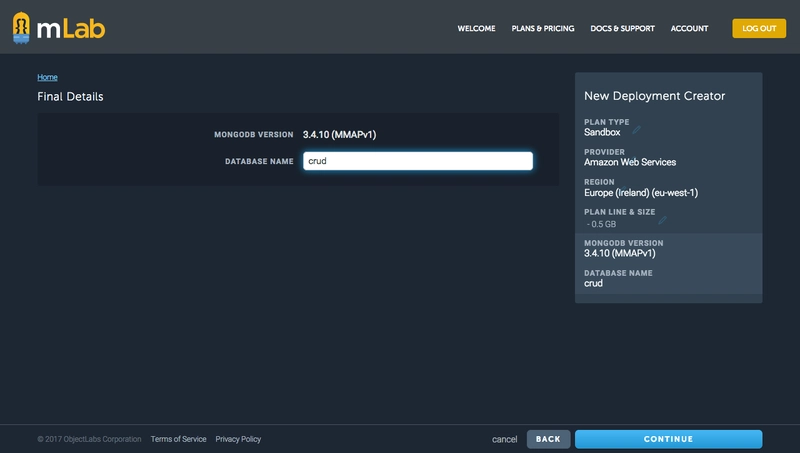Click 'Sandbox' plan type value
Viewport: 800px width, 453px height.
pos(602,132)
